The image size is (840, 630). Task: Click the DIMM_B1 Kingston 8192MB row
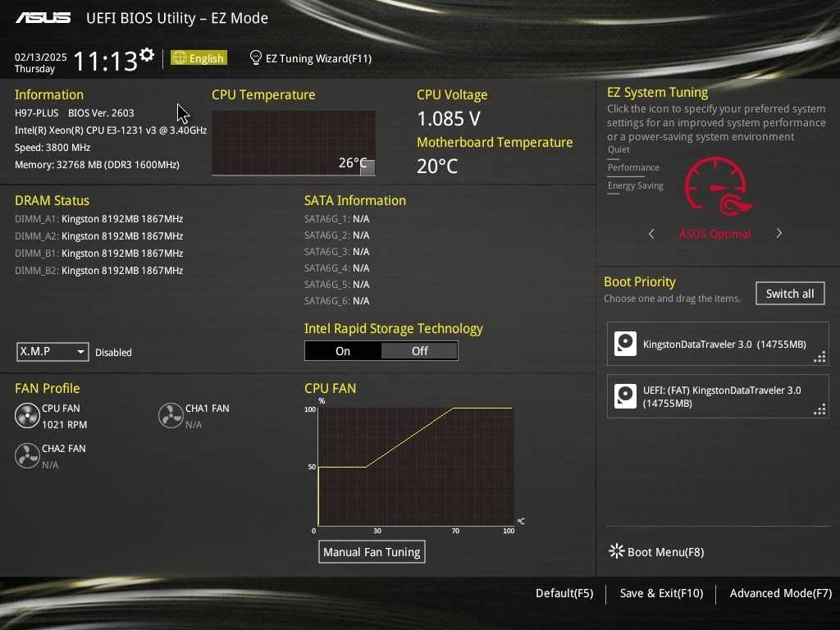point(99,253)
